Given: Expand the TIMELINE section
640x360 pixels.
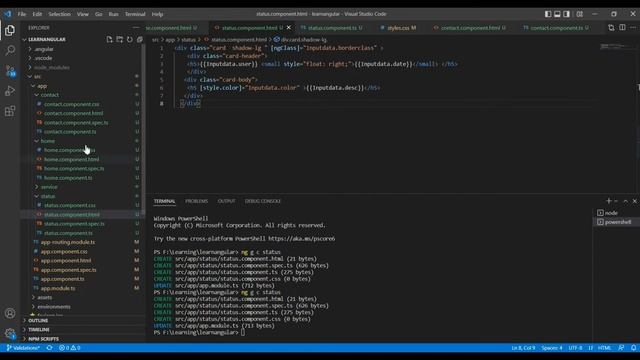Looking at the screenshot, I should [39, 330].
